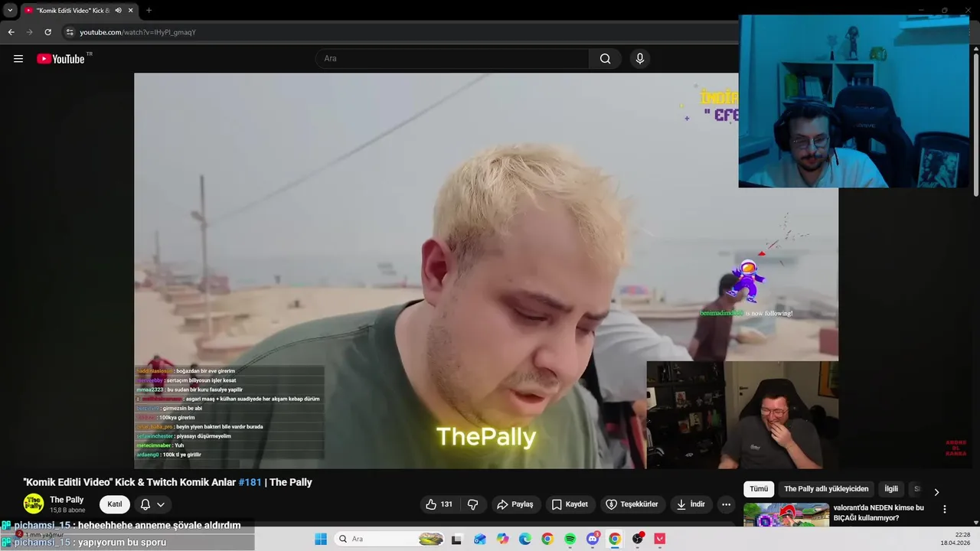Screen dimensions: 980x551
Task: Close the Komik Editli Video tab
Action: [131, 11]
